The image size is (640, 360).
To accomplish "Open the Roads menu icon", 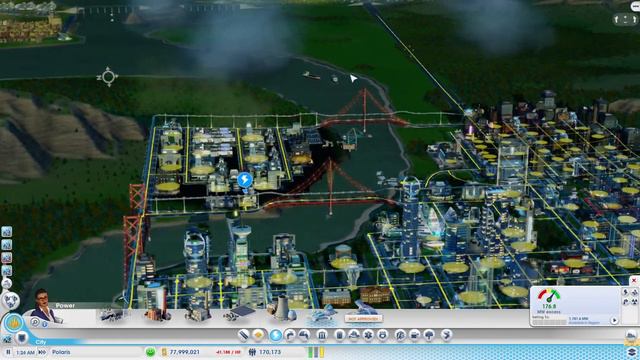I will click(243, 336).
